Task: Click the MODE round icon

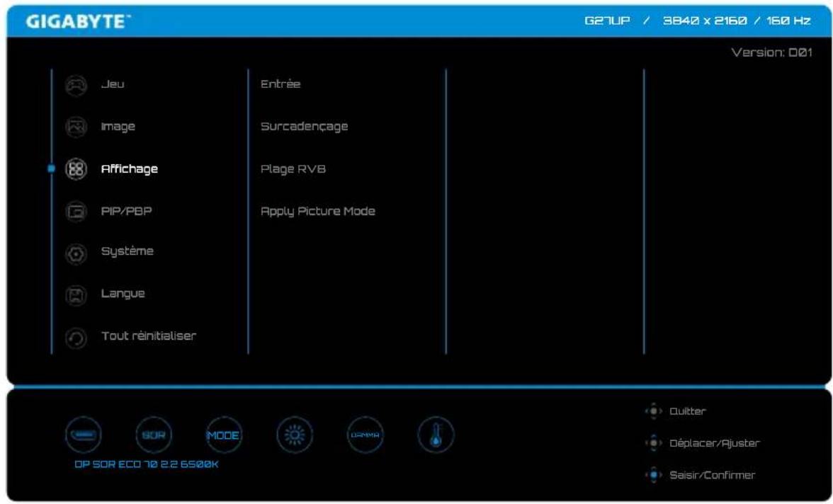Action: click(224, 435)
